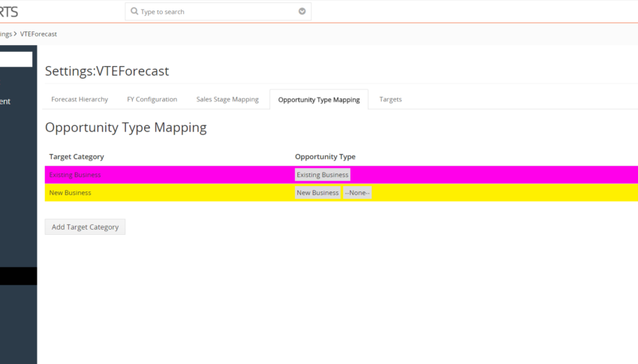Click the sidebar search box
Screen dimensions: 638x364
16,59
